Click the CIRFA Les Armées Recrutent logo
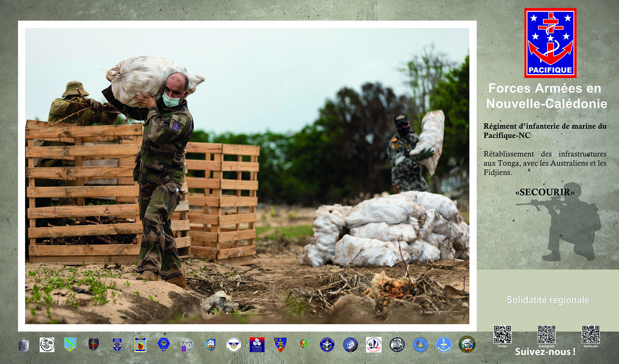The height and width of the screenshot is (364, 619). [257, 345]
